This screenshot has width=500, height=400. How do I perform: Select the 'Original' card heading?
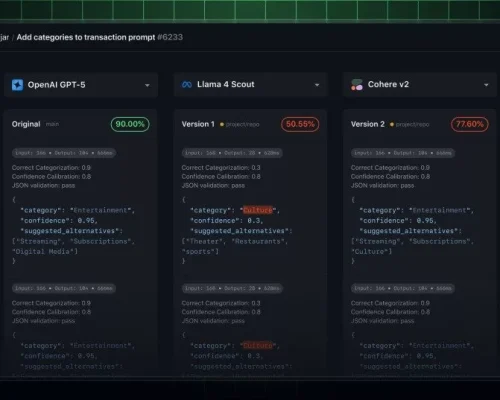26,124
